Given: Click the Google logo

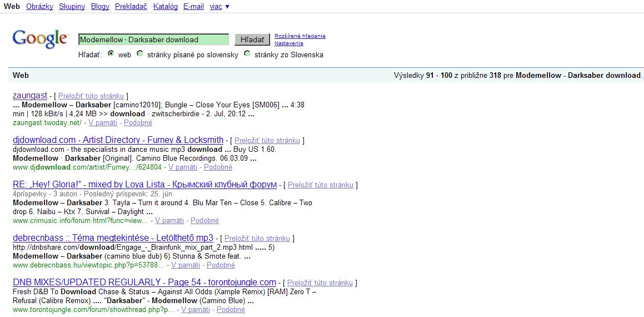Looking at the screenshot, I should (40, 39).
